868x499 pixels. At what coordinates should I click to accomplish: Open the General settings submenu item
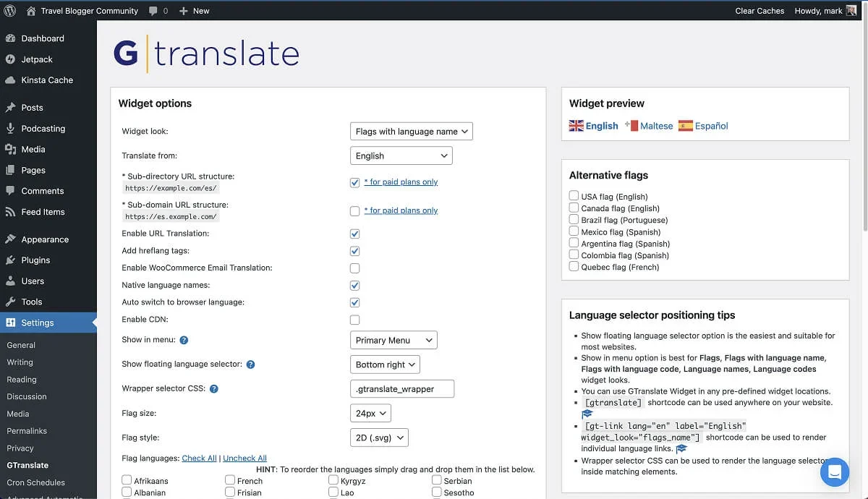coord(21,345)
